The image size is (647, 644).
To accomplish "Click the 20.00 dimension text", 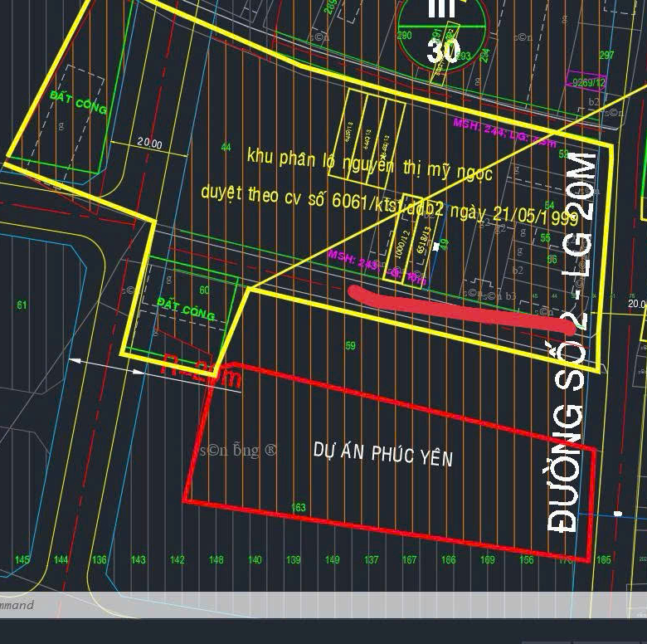I will [x=149, y=143].
